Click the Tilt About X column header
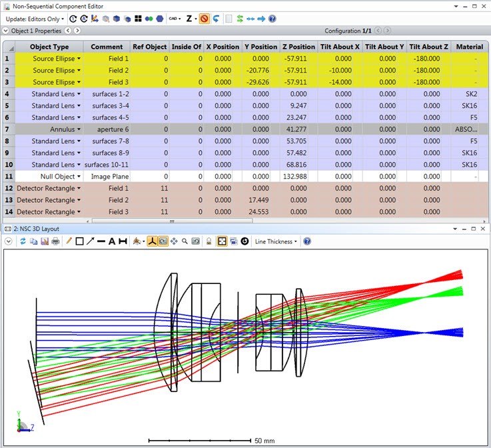Image resolution: width=491 pixels, height=448 pixels. [340, 47]
